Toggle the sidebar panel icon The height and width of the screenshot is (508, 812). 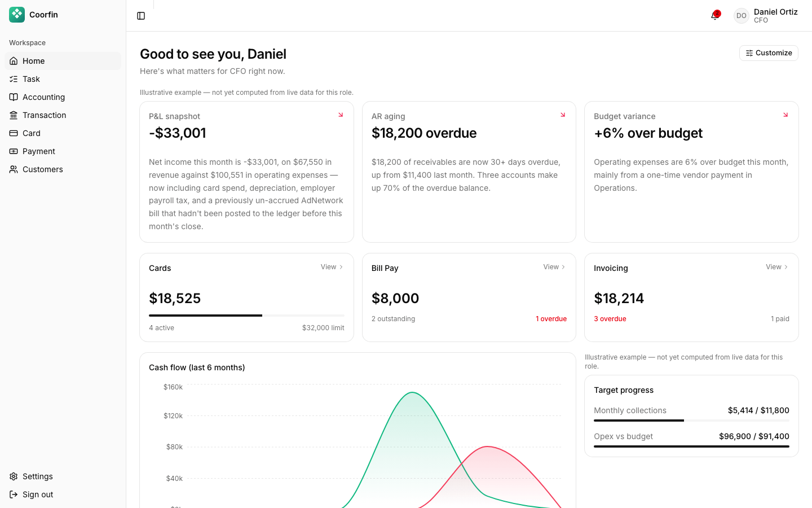141,16
